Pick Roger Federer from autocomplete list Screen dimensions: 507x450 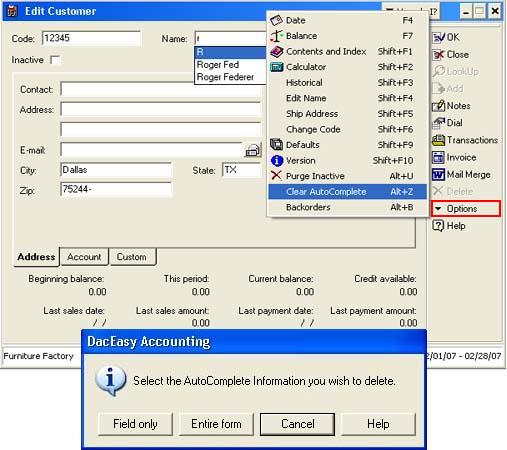[225, 77]
